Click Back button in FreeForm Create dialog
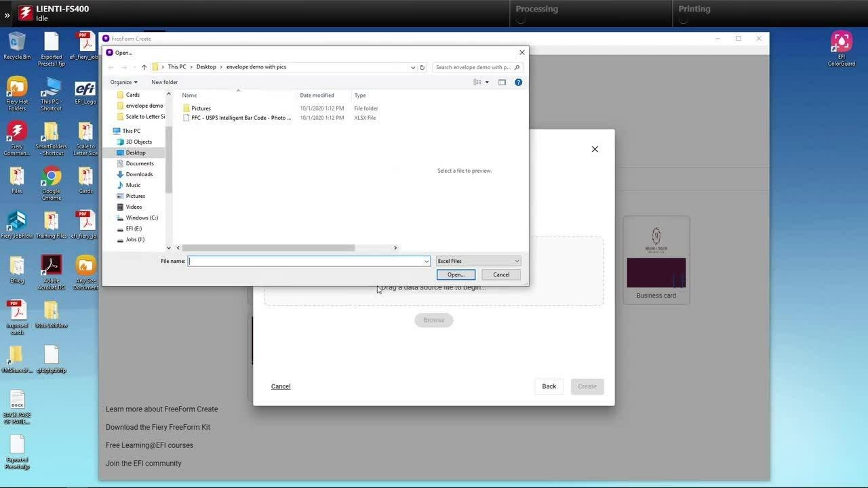 pos(549,386)
